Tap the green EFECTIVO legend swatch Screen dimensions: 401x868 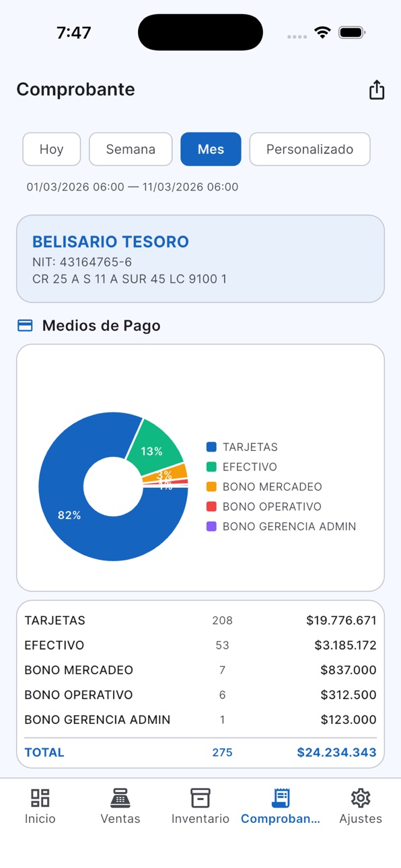point(211,467)
